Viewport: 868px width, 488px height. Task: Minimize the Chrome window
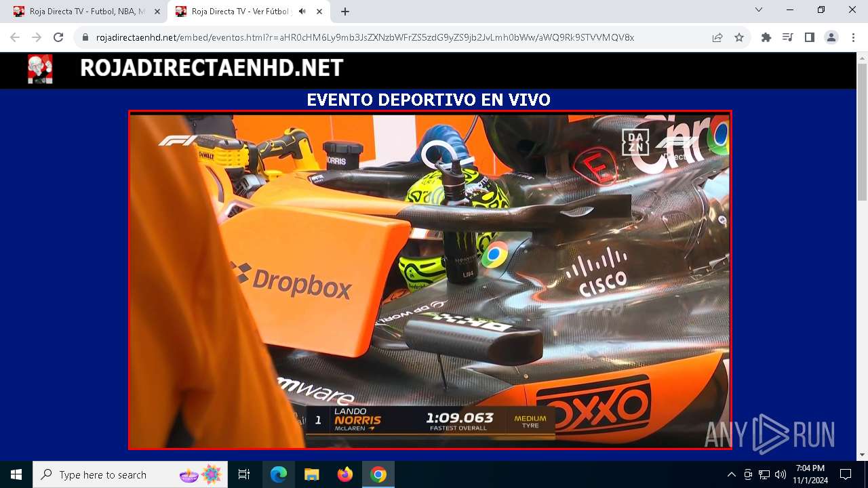tap(790, 10)
